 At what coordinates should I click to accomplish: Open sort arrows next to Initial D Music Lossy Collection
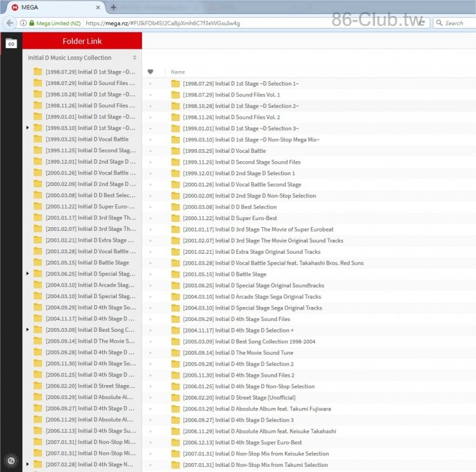135,57
